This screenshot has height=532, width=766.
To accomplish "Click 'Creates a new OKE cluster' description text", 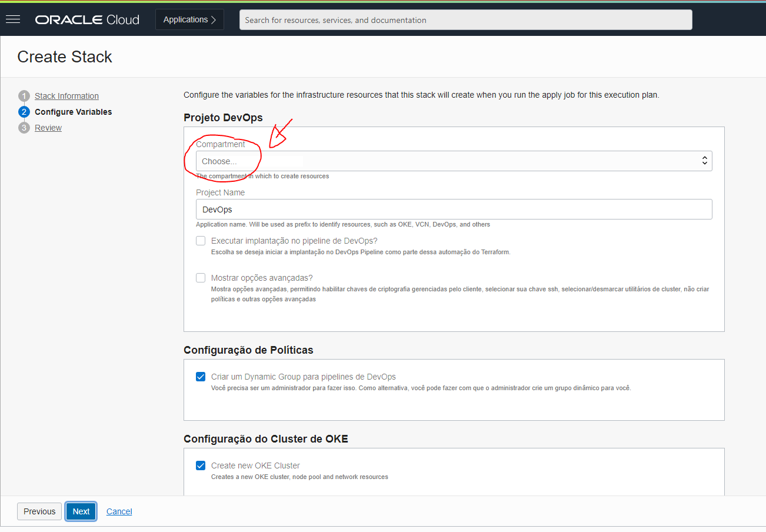I will click(299, 477).
